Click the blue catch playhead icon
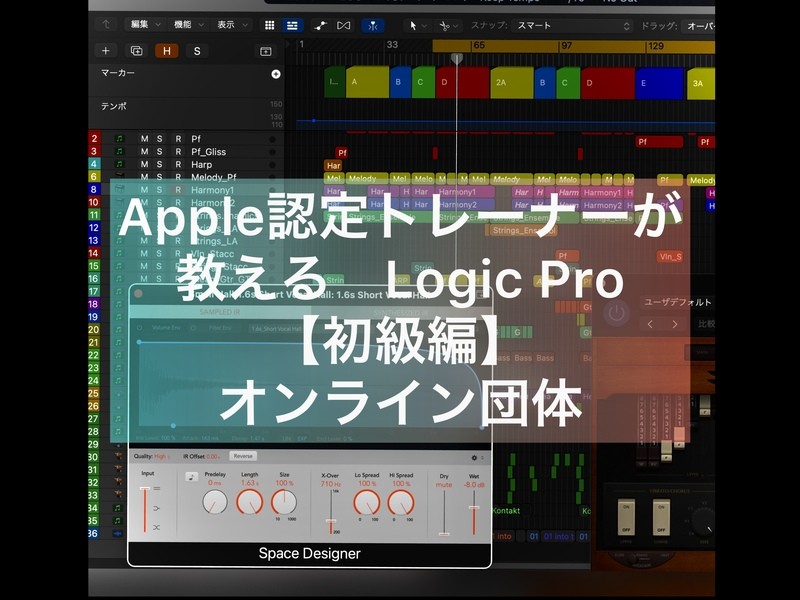Image resolution: width=800 pixels, height=600 pixels. pos(373,25)
